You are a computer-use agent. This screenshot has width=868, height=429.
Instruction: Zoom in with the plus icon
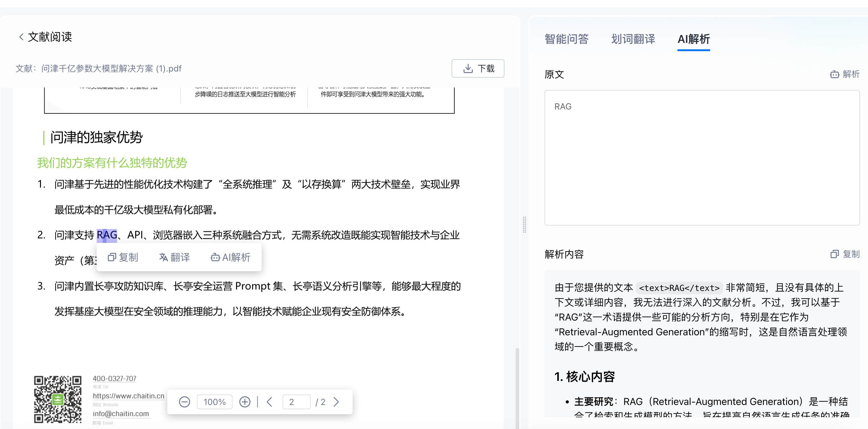245,402
